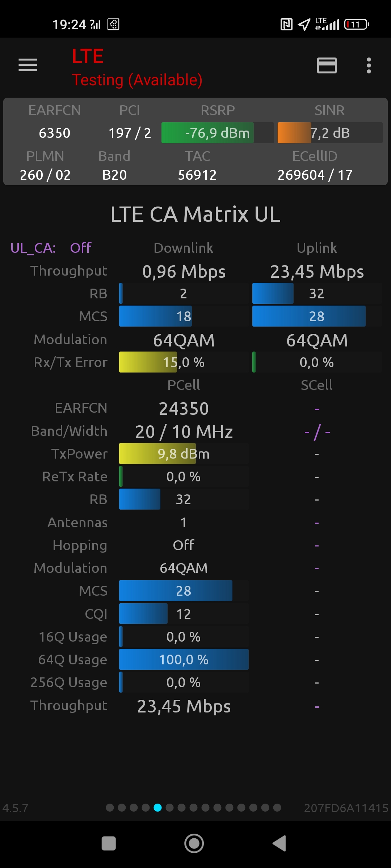Tap the Testing (Available) status text

coord(137,80)
